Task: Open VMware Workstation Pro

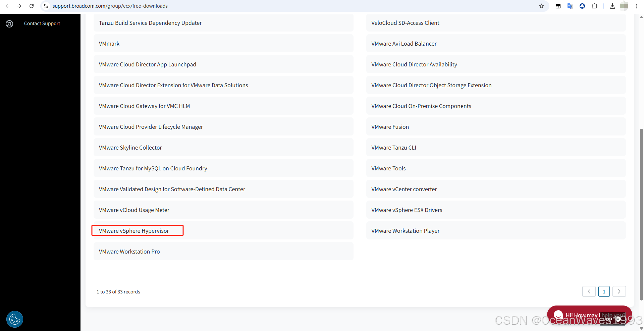Action: [223, 252]
